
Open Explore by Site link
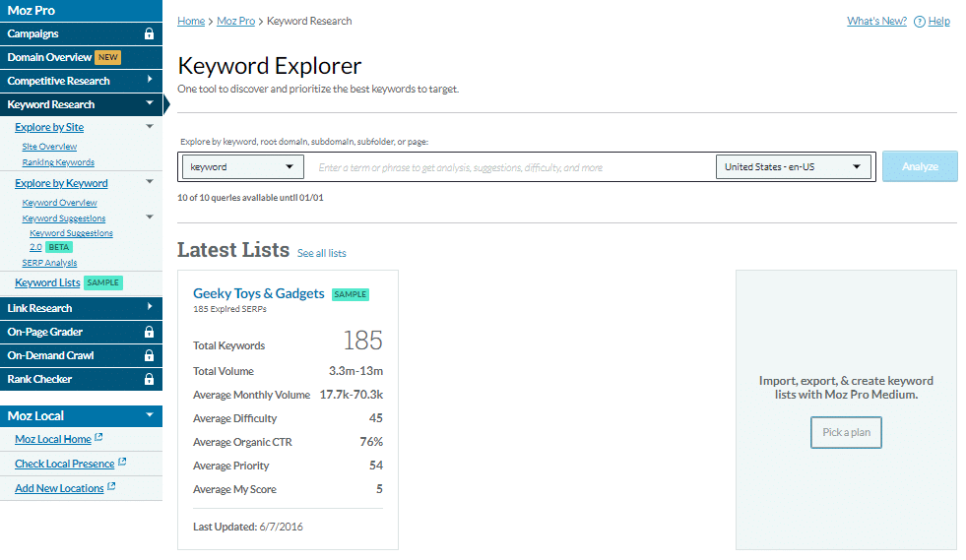click(49, 128)
